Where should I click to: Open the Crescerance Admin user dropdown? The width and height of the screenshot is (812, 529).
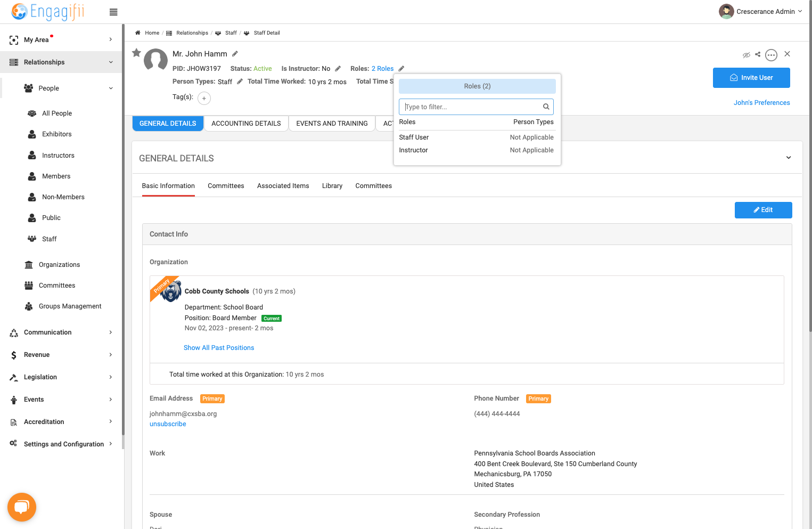[760, 11]
